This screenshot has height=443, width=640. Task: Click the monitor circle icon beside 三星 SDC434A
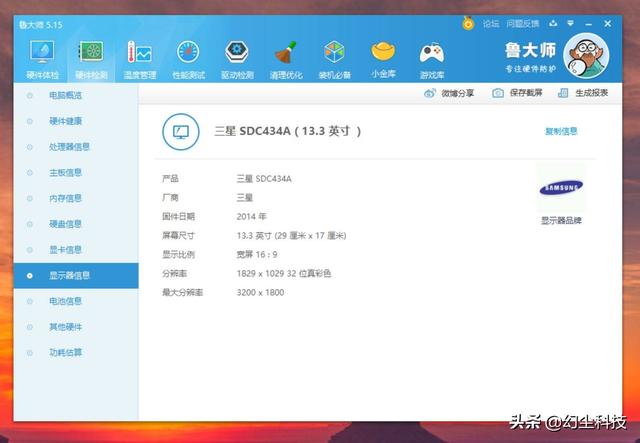coord(181,132)
